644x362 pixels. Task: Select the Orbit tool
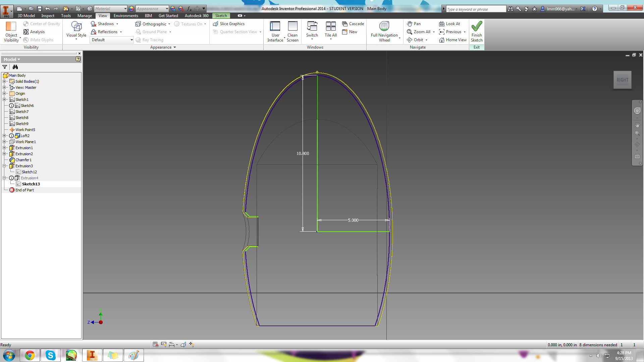(415, 40)
